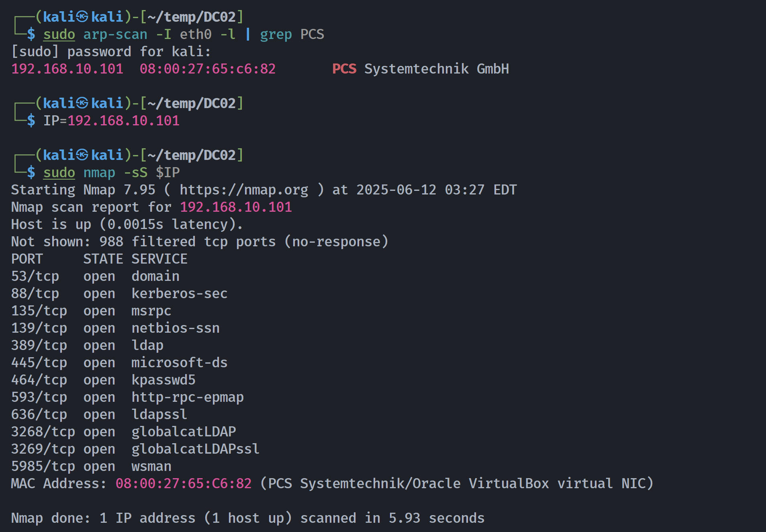Click the https://nmap.org URL
This screenshot has width=766, height=532.
(x=244, y=190)
